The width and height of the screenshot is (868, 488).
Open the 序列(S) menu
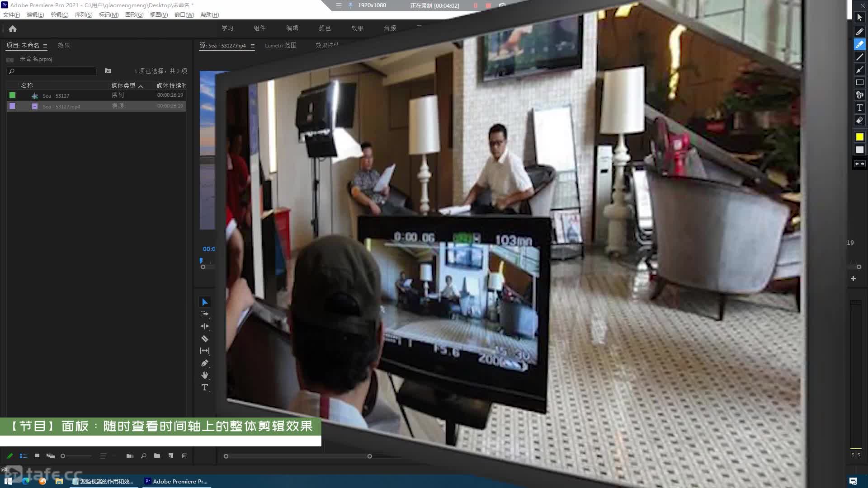coord(84,15)
